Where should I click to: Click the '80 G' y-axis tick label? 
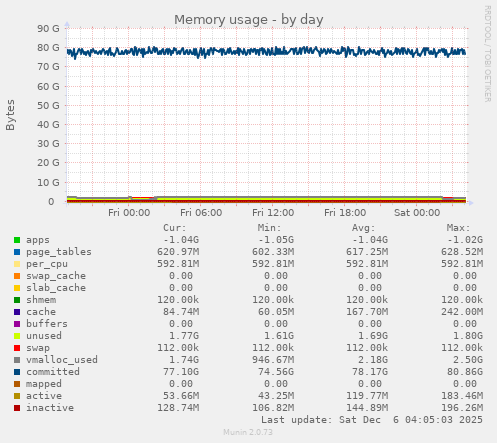coord(48,48)
